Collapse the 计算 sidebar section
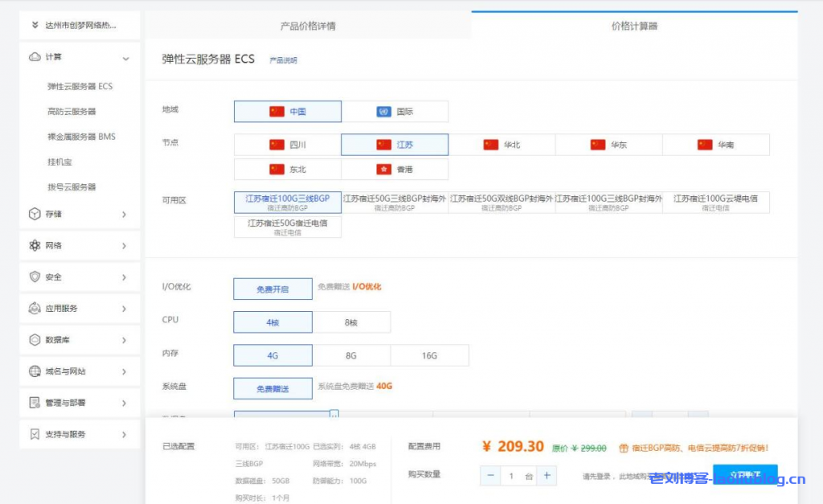The image size is (823, 504). tap(126, 58)
